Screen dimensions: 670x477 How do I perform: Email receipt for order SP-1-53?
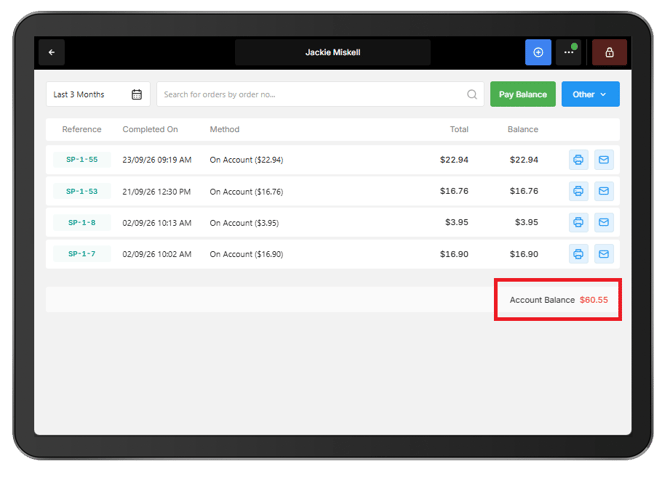tap(604, 191)
